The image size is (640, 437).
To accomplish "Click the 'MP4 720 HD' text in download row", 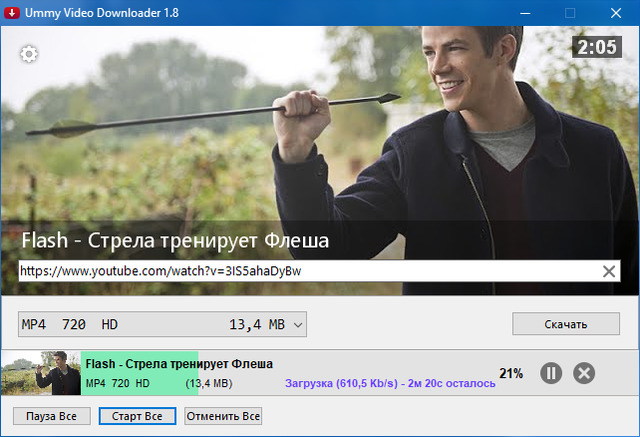I will click(x=118, y=384).
